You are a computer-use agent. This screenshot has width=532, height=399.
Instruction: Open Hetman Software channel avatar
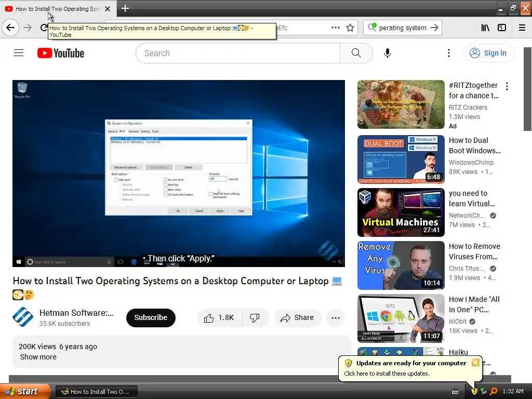coord(23,317)
